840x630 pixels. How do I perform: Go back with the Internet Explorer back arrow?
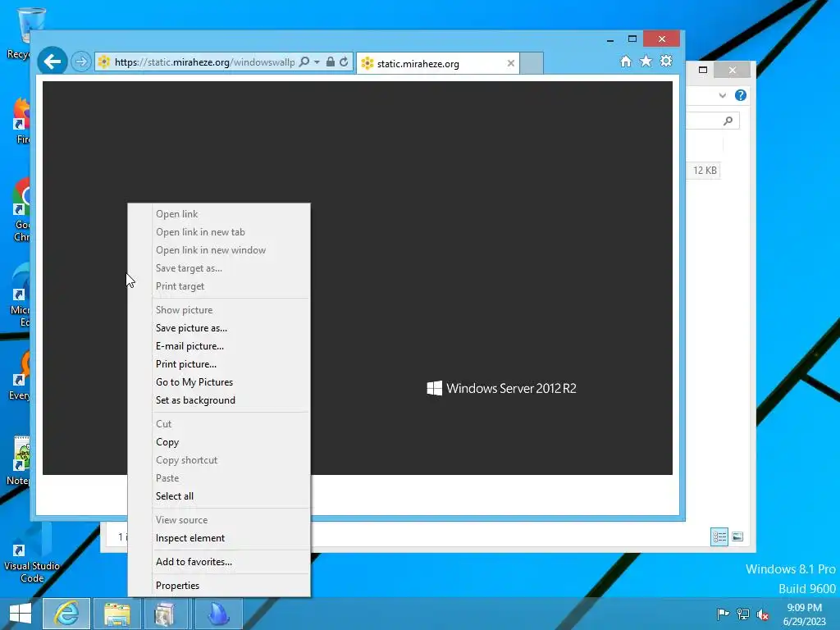tap(52, 62)
